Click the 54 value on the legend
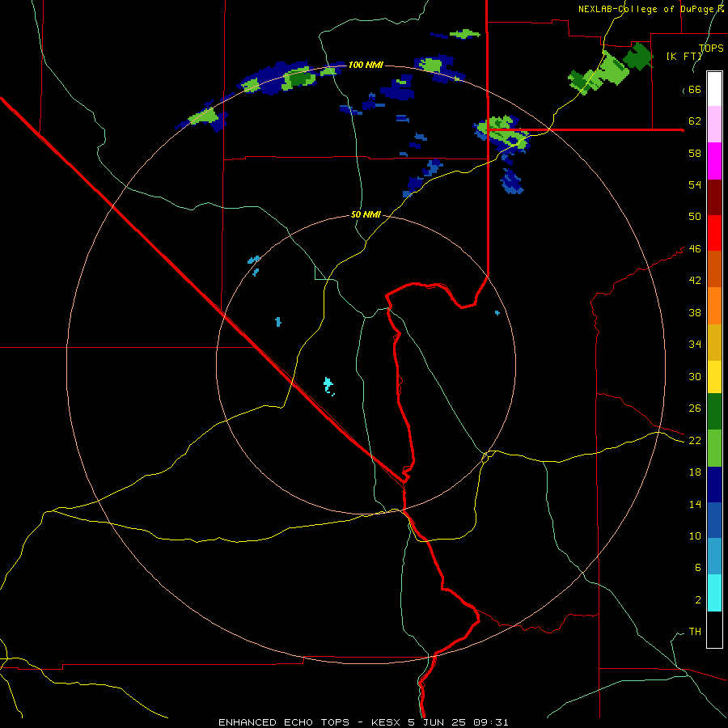This screenshot has width=728, height=728. [x=695, y=184]
